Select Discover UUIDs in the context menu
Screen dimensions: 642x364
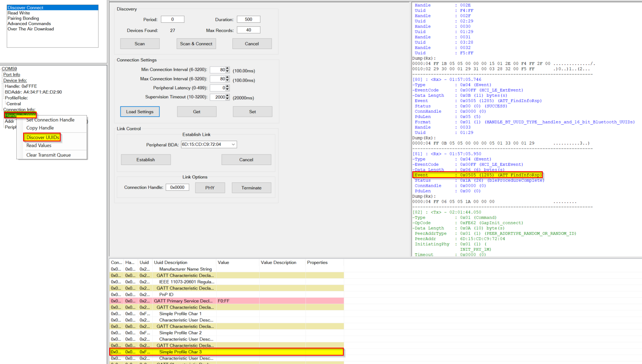pos(42,137)
